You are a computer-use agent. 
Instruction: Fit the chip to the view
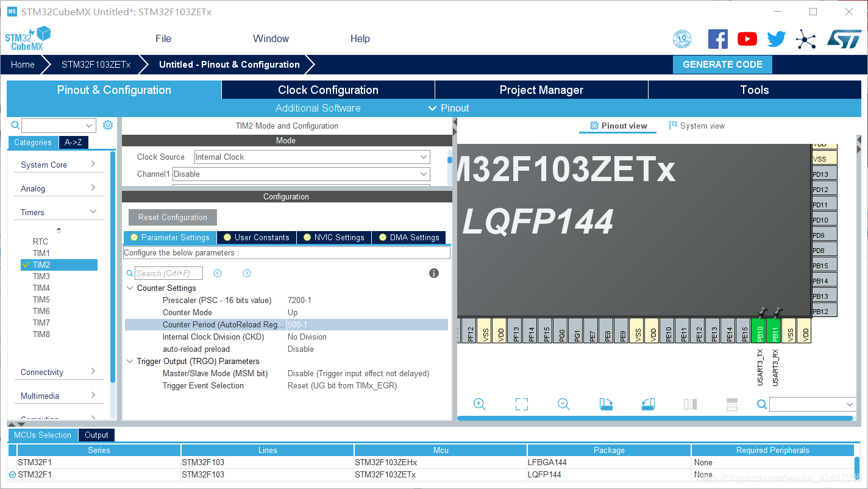521,404
